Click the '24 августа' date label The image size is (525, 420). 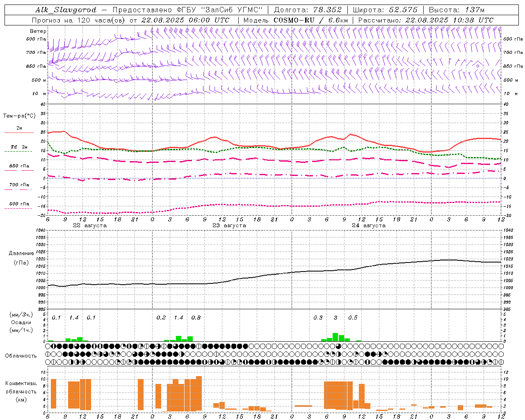(369, 226)
